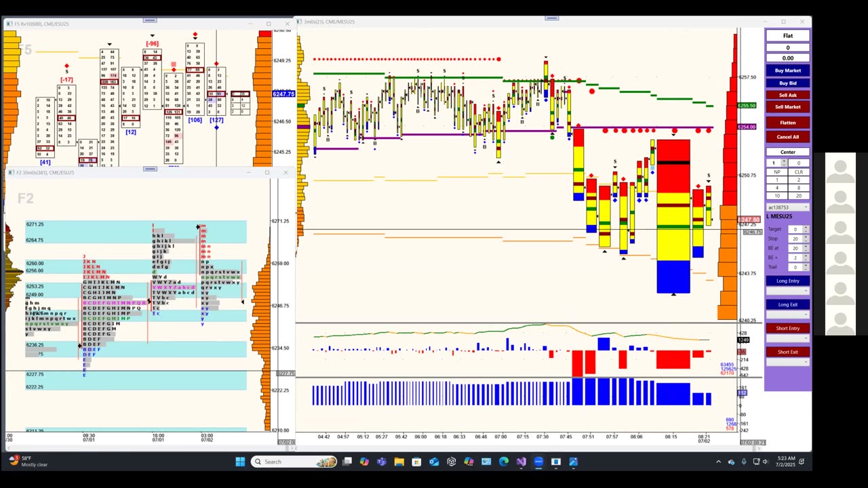
Task: Click the BE at value field
Action: (795, 249)
